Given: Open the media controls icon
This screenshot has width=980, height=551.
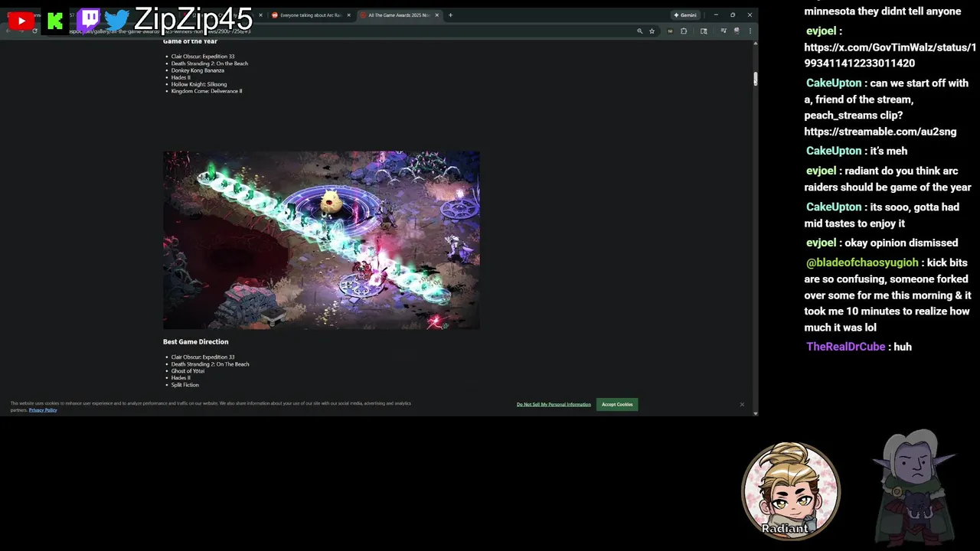Looking at the screenshot, I should point(724,31).
